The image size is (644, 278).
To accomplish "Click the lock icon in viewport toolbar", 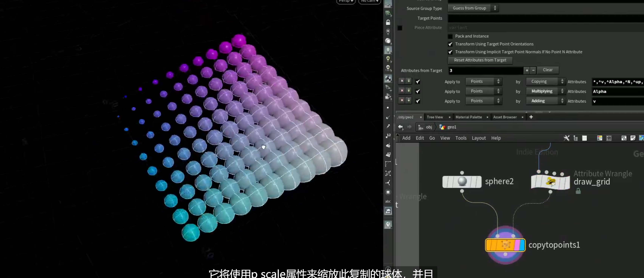I will point(388,22).
